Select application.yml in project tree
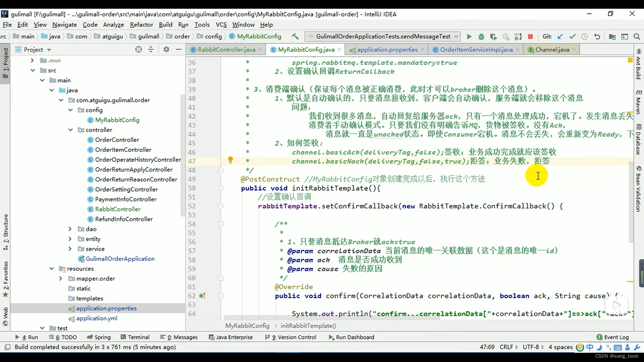 [97, 318]
